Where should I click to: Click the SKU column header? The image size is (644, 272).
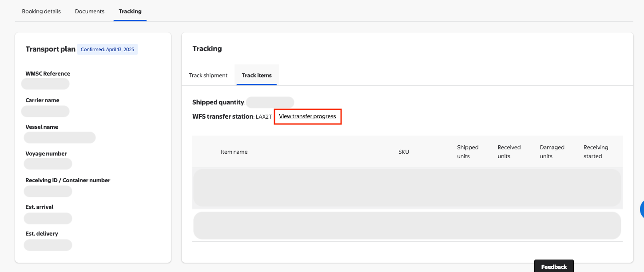[x=404, y=152]
